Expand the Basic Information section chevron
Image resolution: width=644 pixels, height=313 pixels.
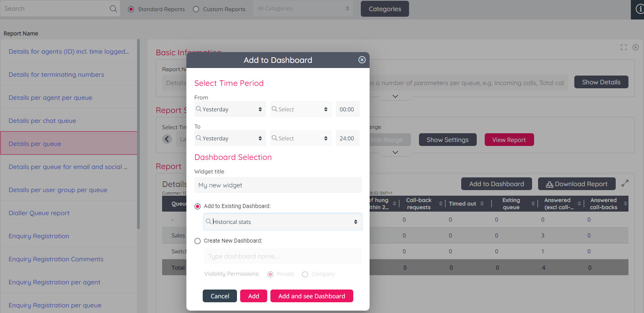click(x=395, y=96)
